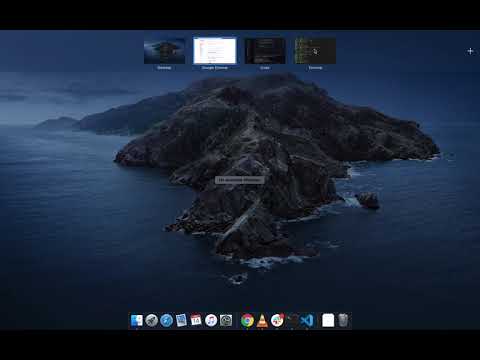Viewport: 480px width, 360px height.
Task: Click the 'No Available Windows' label
Action: point(240,180)
